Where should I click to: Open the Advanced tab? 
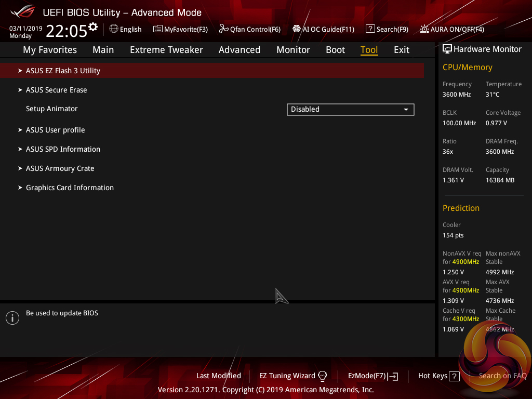pos(239,49)
